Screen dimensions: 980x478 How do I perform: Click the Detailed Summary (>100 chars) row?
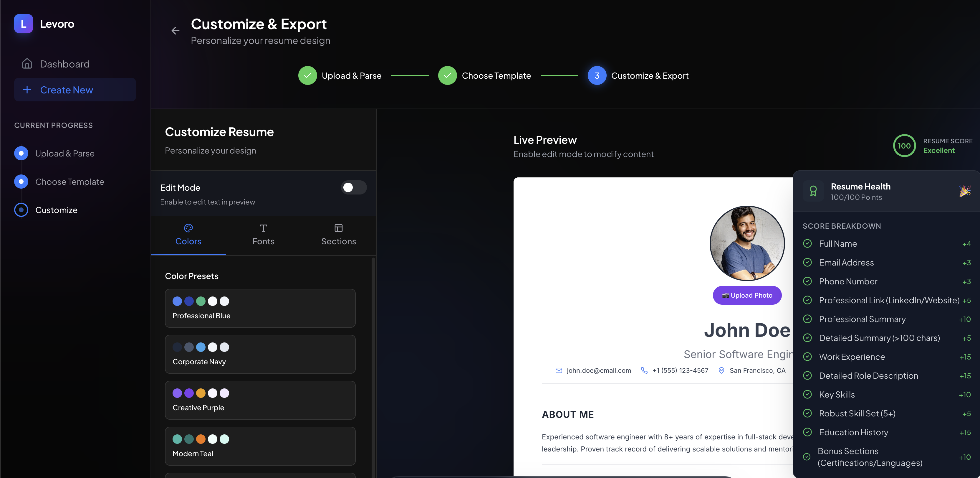click(x=887, y=338)
